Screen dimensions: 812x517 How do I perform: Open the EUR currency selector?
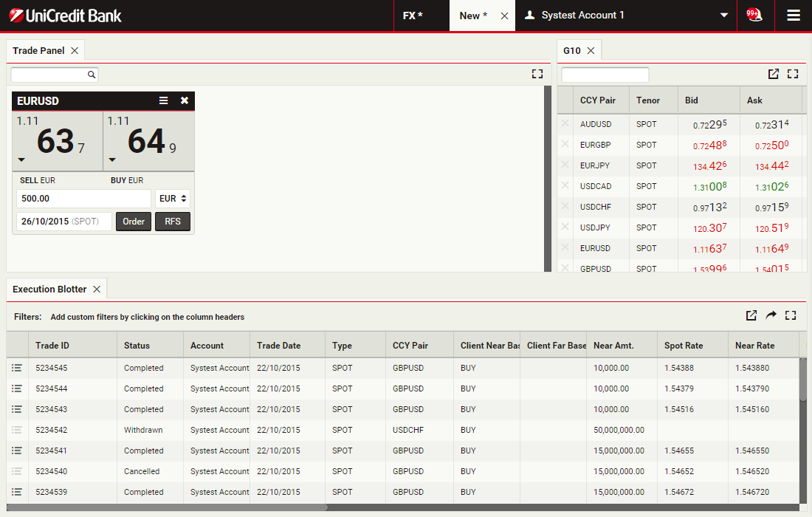point(173,199)
